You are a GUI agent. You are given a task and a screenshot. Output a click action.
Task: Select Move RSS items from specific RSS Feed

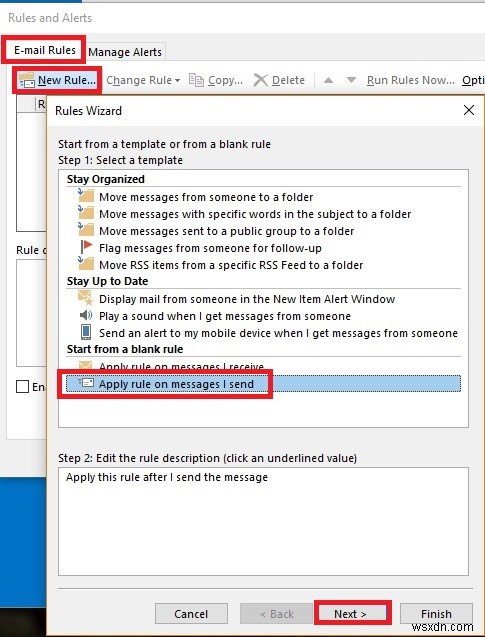[263, 265]
